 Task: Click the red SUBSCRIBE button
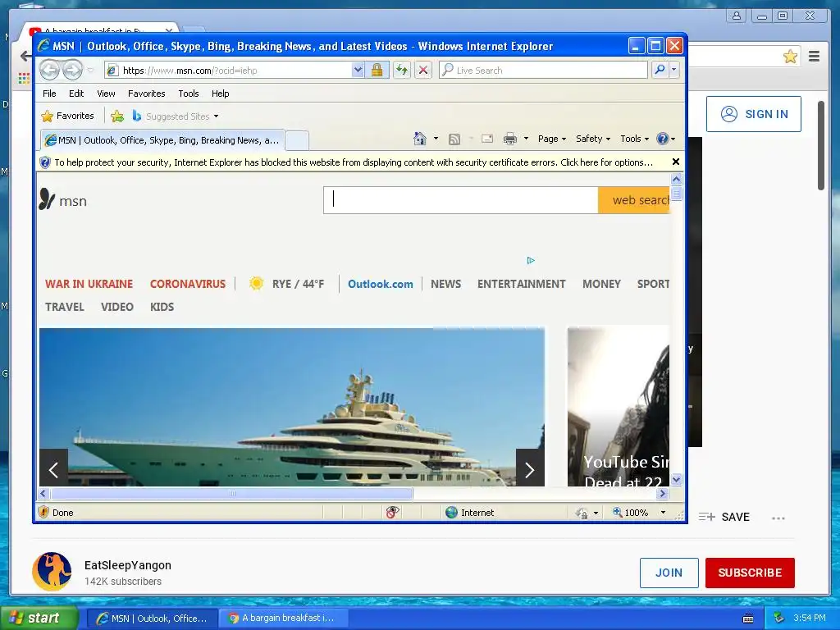tap(750, 573)
